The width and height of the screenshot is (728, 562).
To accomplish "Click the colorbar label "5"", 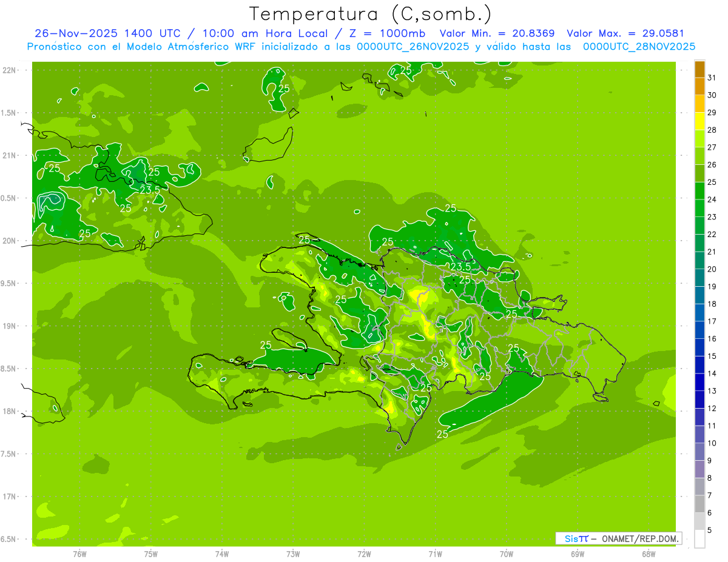I will 709,530.
